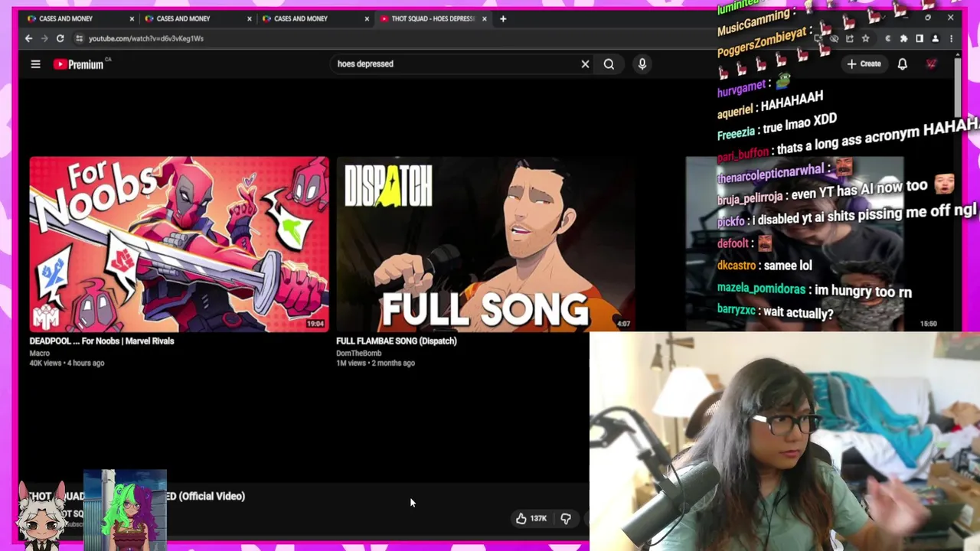This screenshot has height=551, width=980.
Task: Click the '40K views • 4 hours ago' text
Action: pyautogui.click(x=67, y=364)
